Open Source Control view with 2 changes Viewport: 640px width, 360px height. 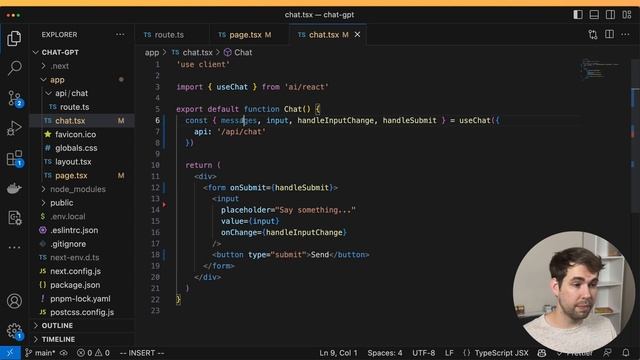(15, 98)
